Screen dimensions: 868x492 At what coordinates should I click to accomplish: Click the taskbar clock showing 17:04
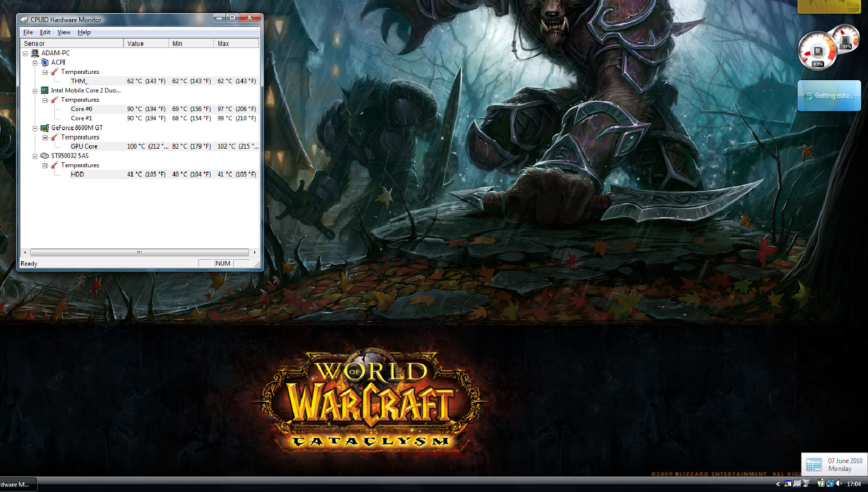coord(854,484)
